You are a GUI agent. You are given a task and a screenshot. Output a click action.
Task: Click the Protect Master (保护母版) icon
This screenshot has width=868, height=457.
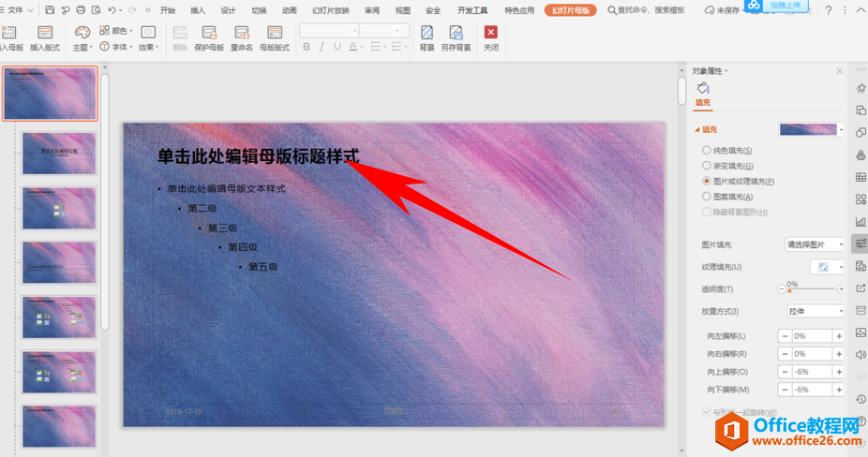(x=209, y=37)
